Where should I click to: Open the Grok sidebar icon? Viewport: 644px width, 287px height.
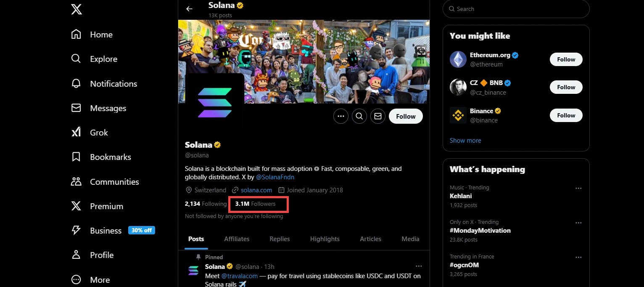point(76,133)
